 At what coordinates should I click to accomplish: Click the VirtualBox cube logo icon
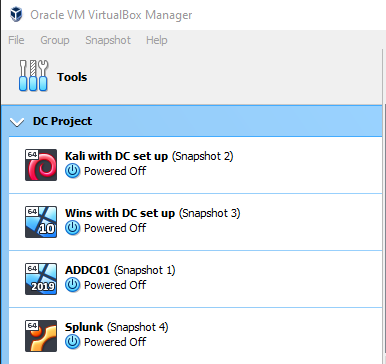(x=16, y=15)
